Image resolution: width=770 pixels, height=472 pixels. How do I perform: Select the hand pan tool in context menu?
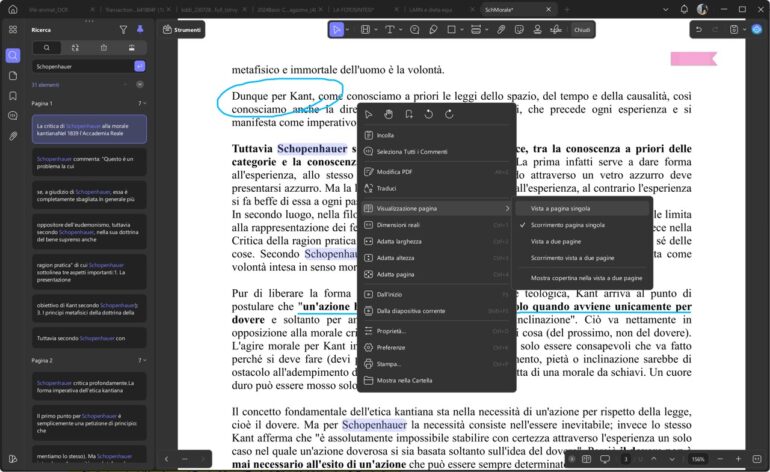pos(388,114)
